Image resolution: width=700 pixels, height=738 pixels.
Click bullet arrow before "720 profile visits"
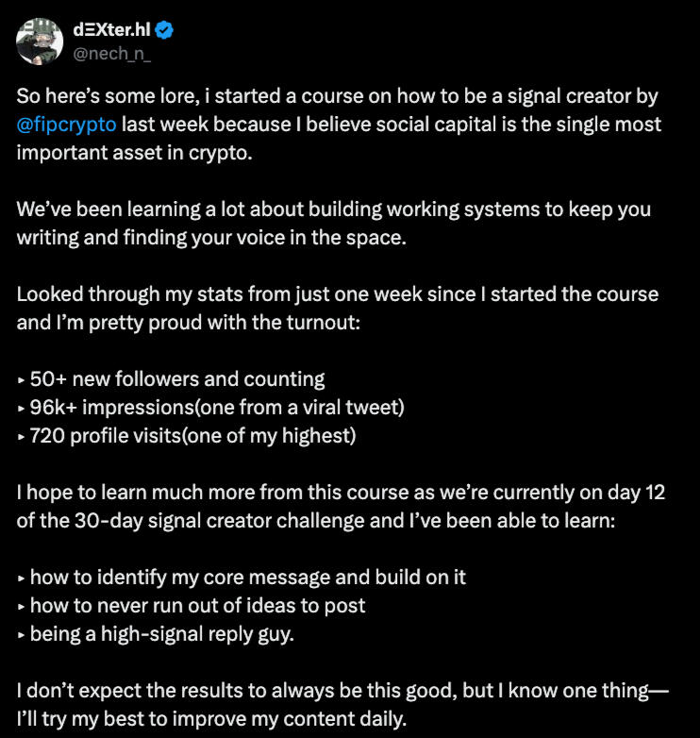(22, 437)
